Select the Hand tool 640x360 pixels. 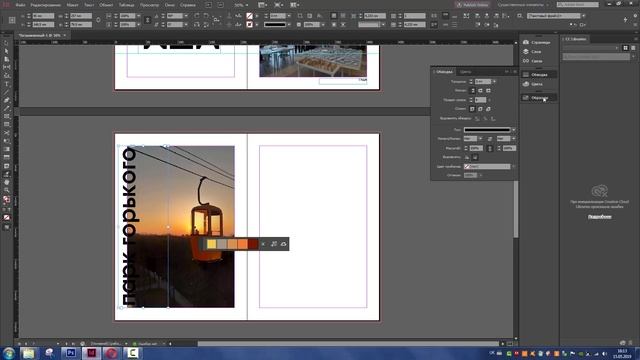(6, 182)
